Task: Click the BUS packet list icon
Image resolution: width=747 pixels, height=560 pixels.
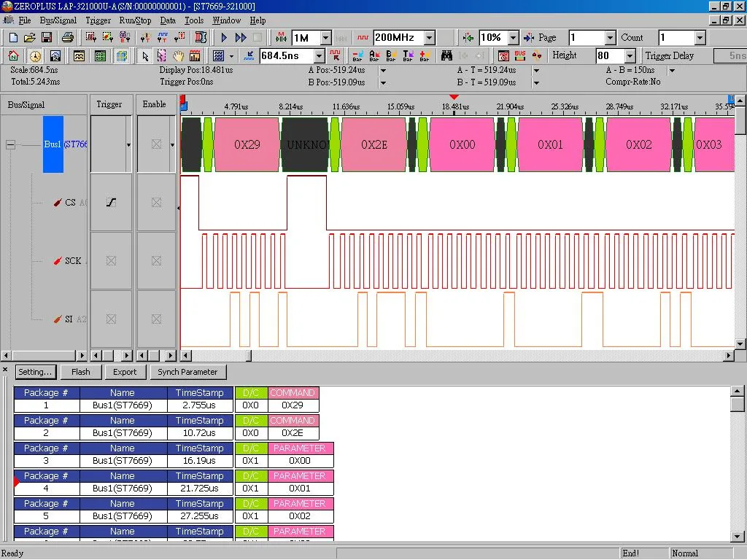Action: click(x=519, y=55)
